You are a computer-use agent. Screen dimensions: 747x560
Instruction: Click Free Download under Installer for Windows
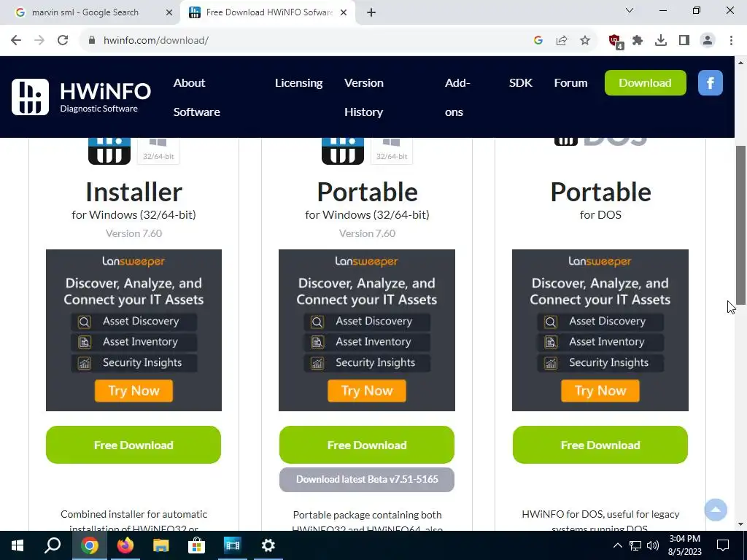pyautogui.click(x=133, y=445)
